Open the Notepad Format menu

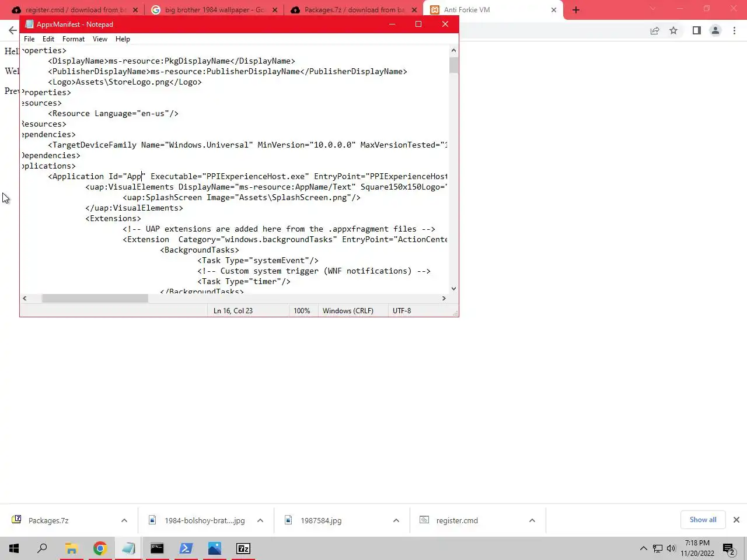click(74, 39)
